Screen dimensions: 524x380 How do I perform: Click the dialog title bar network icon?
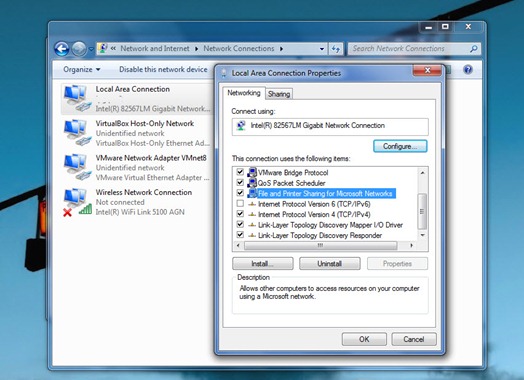click(223, 73)
